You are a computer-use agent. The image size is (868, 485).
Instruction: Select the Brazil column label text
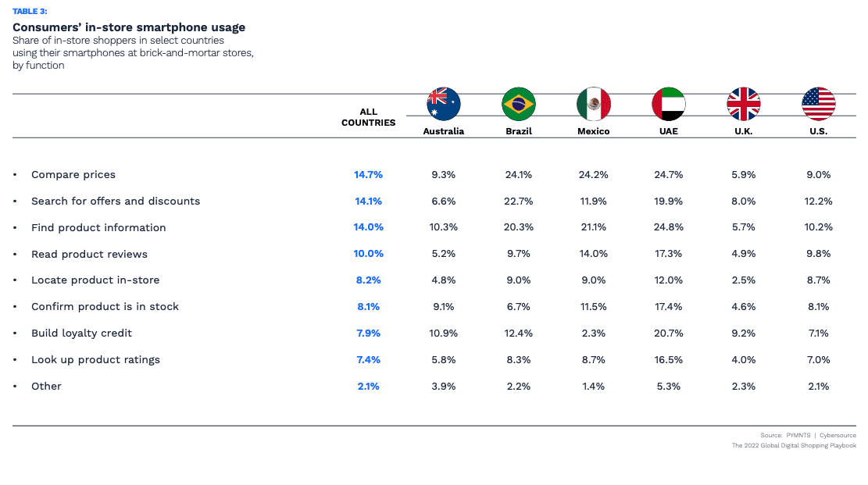[519, 131]
